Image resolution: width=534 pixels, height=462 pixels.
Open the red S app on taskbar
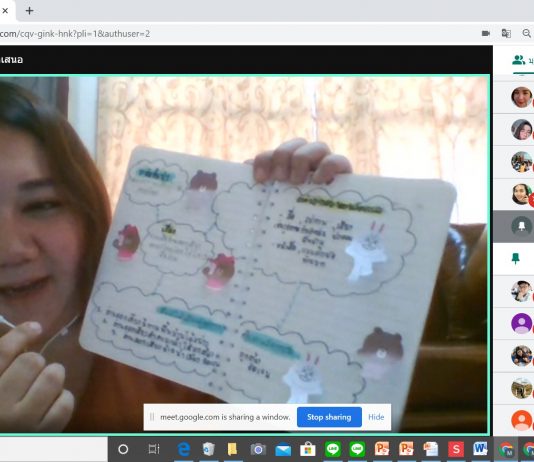(x=456, y=449)
